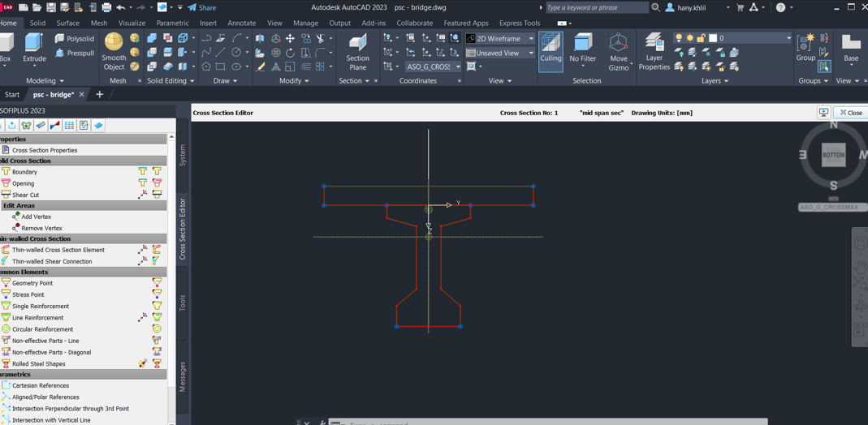
Task: Switch to the Annotate ribbon tab
Action: (x=241, y=24)
